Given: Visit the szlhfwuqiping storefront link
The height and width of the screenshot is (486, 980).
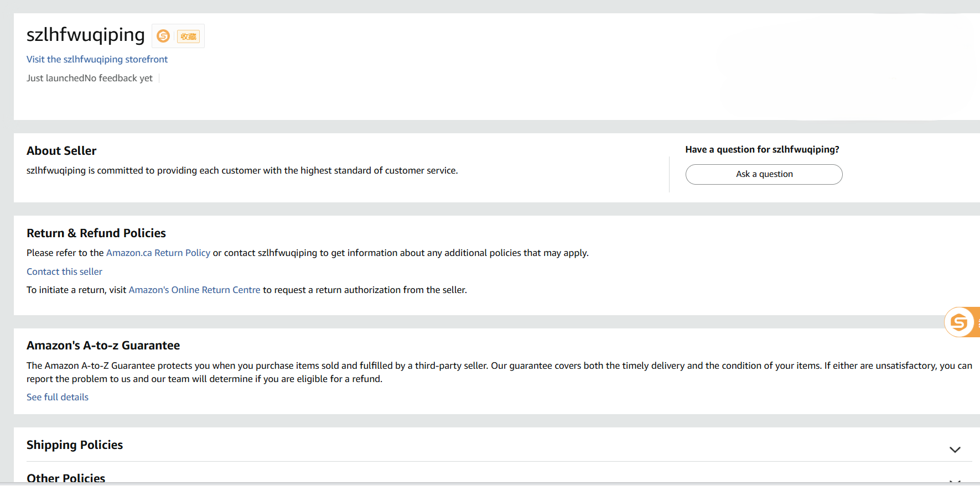Looking at the screenshot, I should [x=97, y=59].
